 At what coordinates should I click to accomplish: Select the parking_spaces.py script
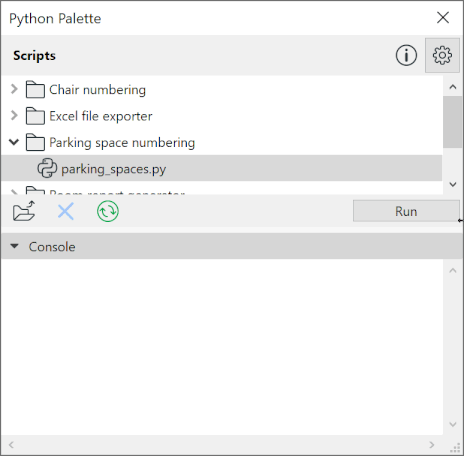point(222,168)
